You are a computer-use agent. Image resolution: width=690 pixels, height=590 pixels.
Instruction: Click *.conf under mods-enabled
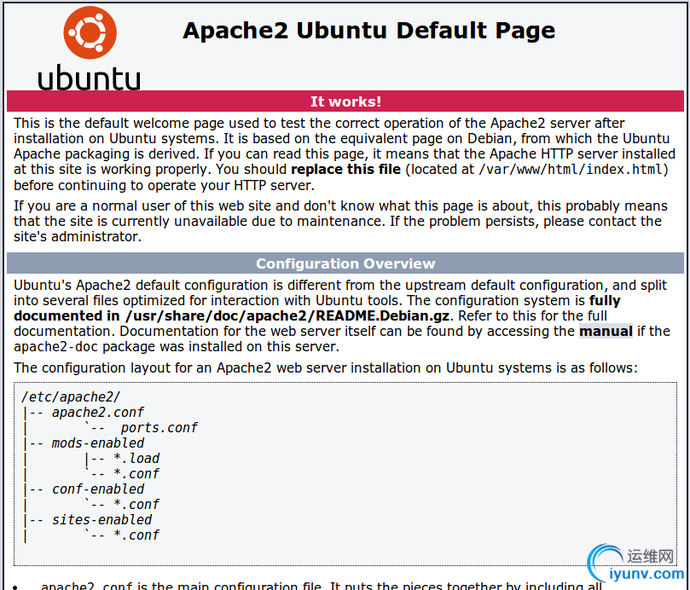tap(136, 474)
